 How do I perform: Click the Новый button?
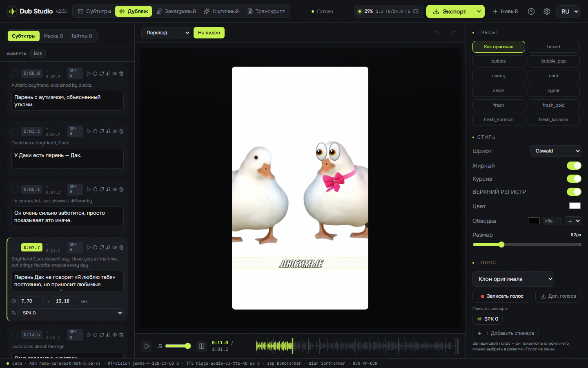click(x=505, y=11)
